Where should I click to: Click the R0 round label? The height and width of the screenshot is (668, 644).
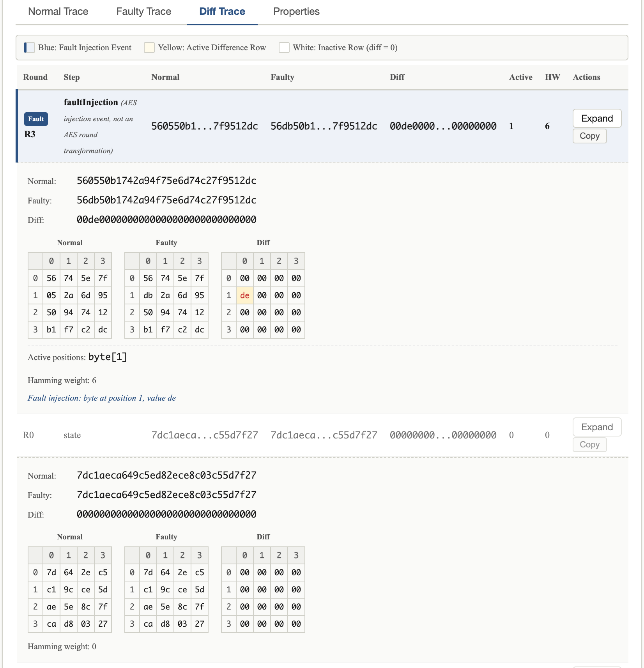pyautogui.click(x=28, y=435)
